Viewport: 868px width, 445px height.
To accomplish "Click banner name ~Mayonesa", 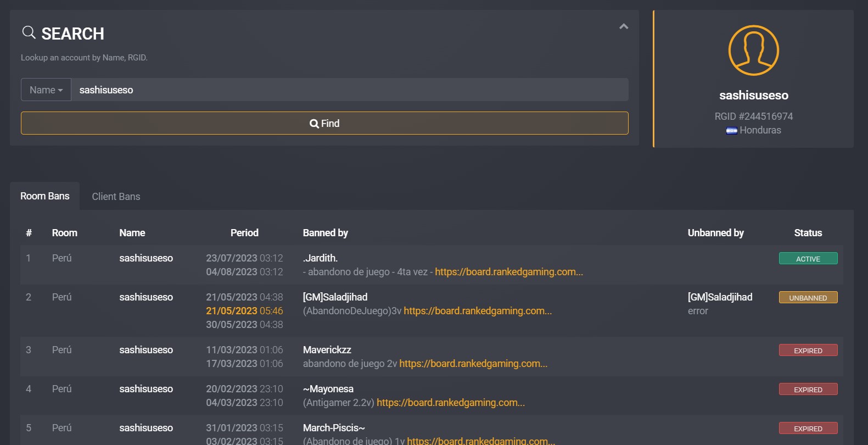I will (328, 389).
